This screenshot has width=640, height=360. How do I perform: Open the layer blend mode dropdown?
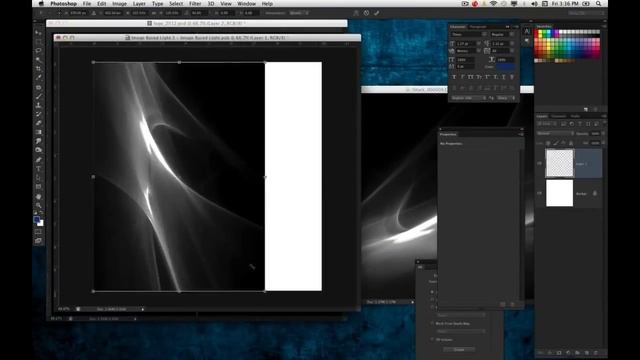555,133
